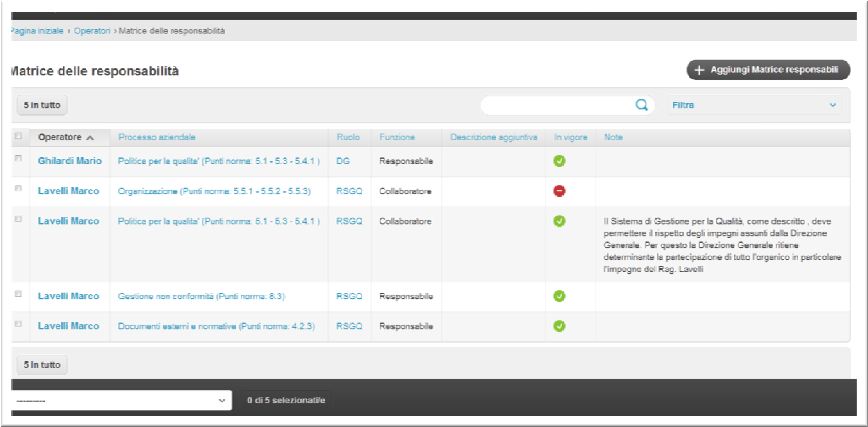The image size is (868, 427).
Task: Sort by In vigore column header
Action: [570, 137]
